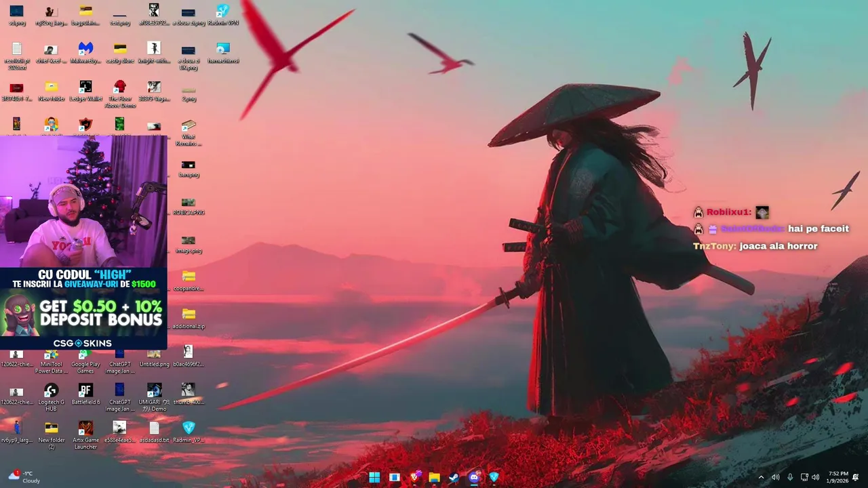
Task: Select the b0ac4696f2... image file
Action: [x=189, y=357]
